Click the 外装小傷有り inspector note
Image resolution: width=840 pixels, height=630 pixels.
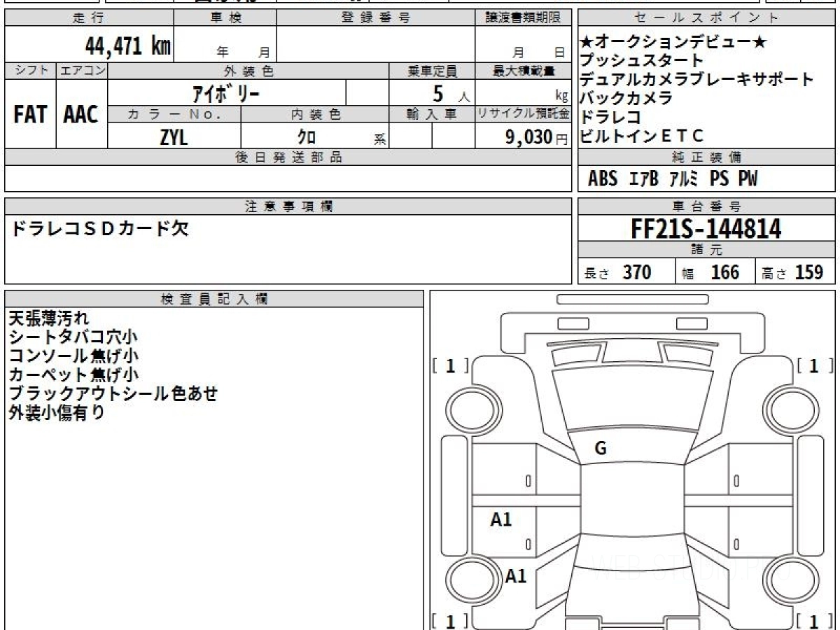tap(57, 412)
